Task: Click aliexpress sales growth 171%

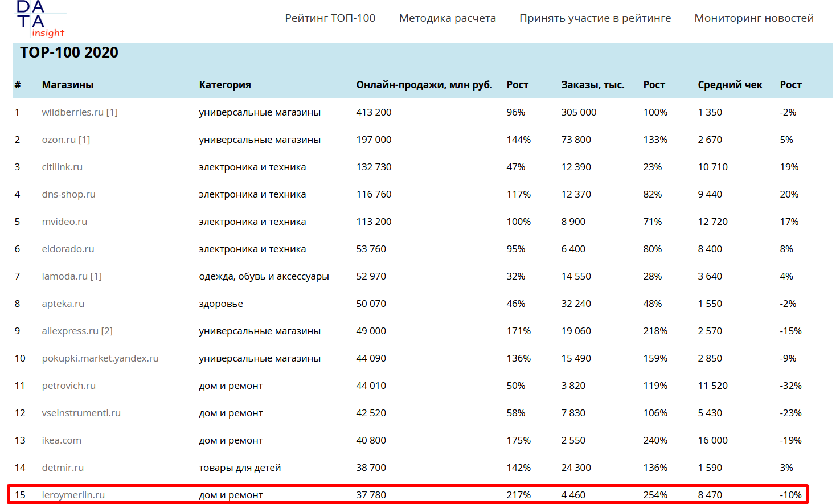Action: coord(518,331)
